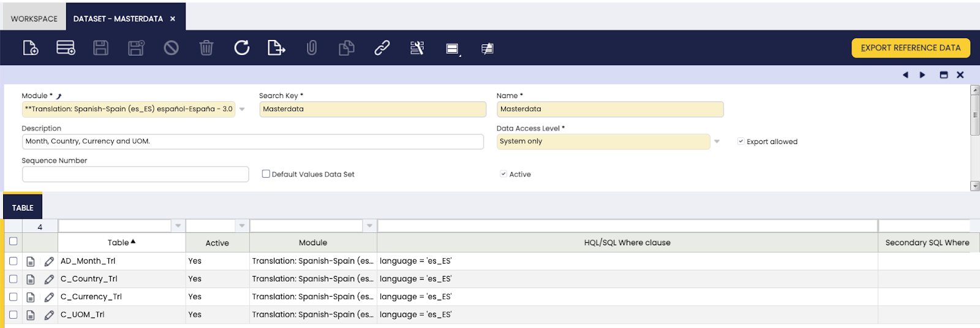Open form view of AD_Month_Trl row
The width and height of the screenshot is (980, 328).
point(31,262)
